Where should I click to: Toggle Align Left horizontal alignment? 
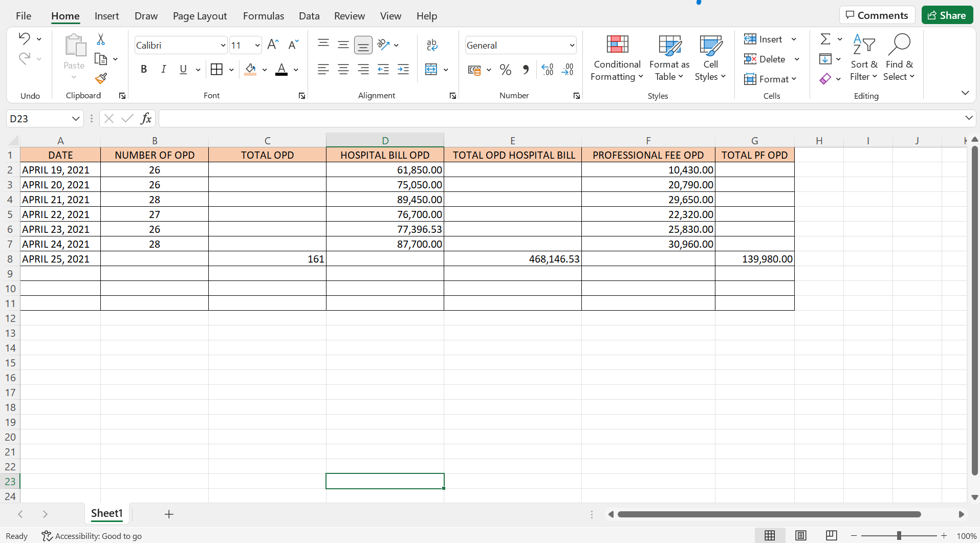[x=323, y=70]
